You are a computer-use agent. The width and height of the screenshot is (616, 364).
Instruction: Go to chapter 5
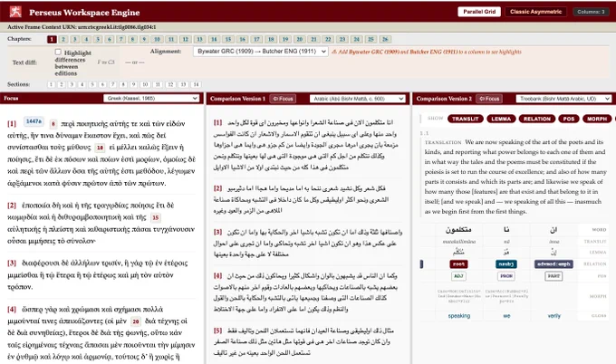[x=98, y=39]
